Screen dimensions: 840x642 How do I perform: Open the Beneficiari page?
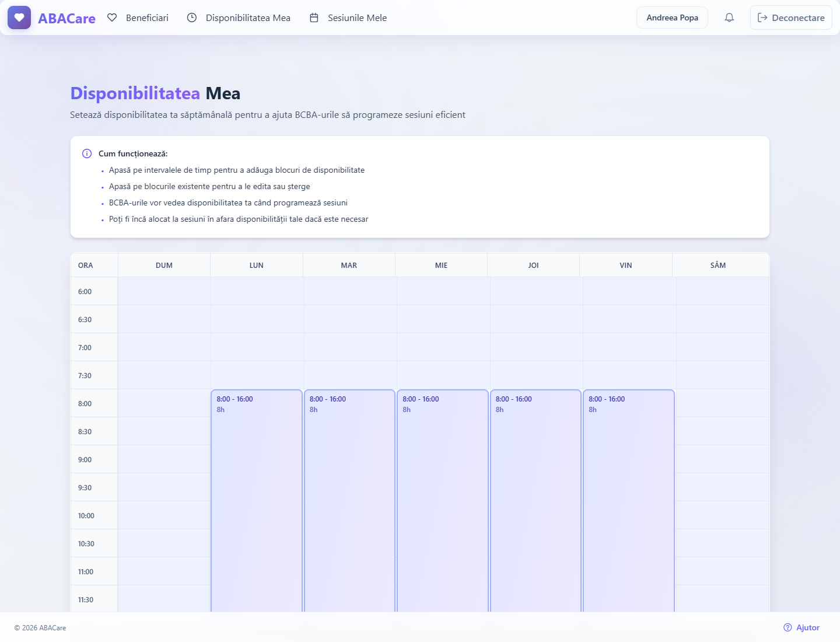click(138, 18)
